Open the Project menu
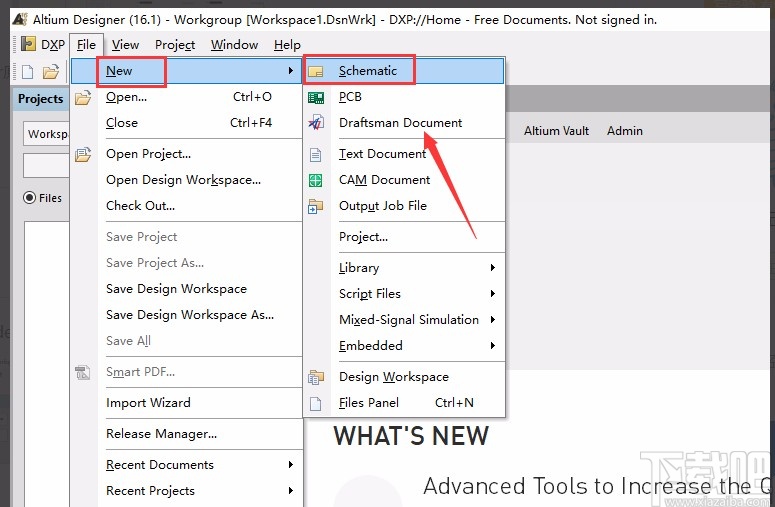 tap(175, 45)
